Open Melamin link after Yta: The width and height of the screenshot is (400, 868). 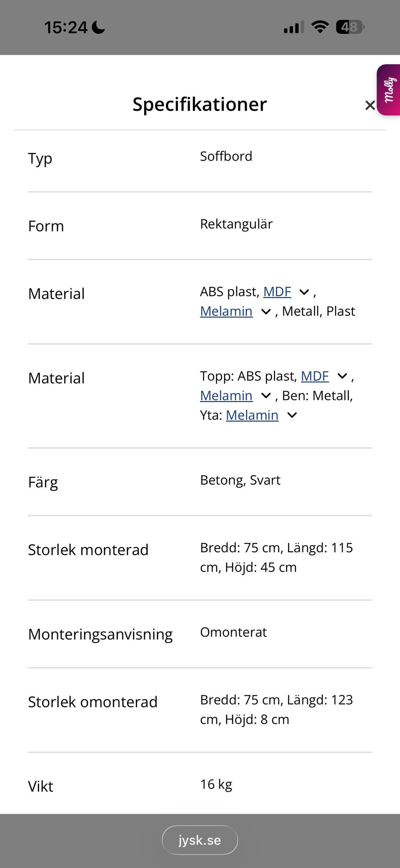252,415
